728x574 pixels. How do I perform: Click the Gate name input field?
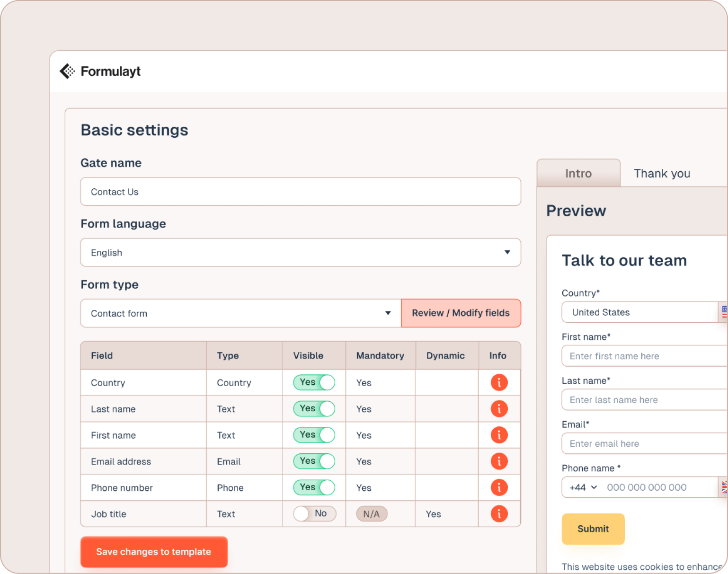point(301,192)
